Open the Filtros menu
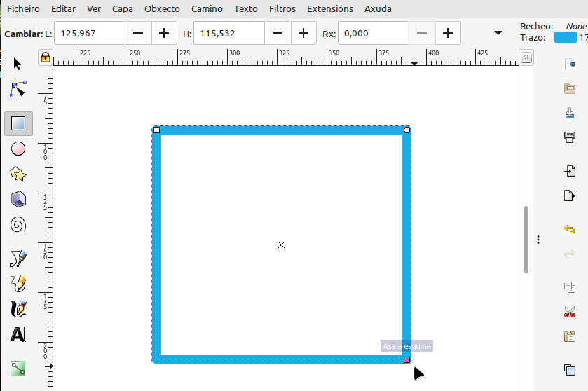This screenshot has width=588, height=391. (x=282, y=8)
